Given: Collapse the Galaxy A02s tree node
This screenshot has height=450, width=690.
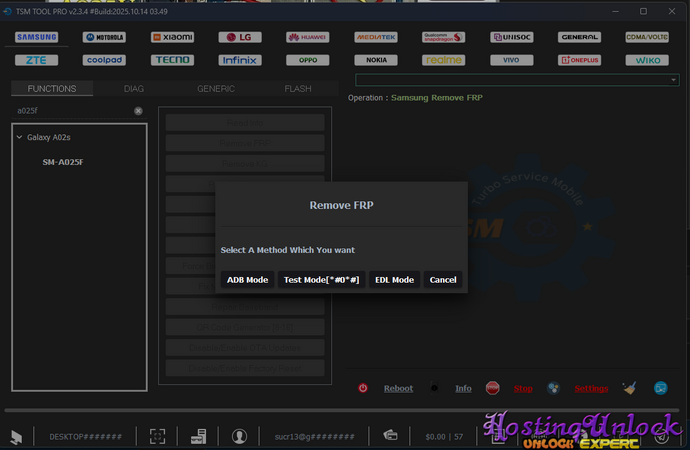Looking at the screenshot, I should 20,137.
